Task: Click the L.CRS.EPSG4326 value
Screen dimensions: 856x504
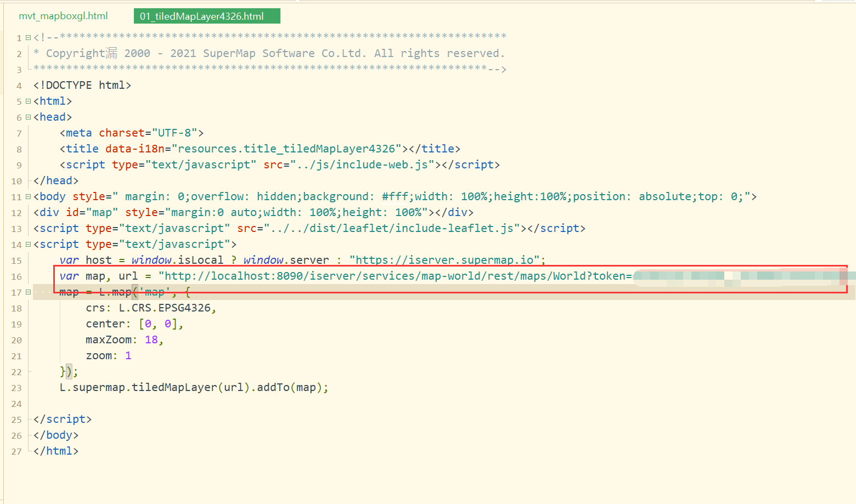Action: (164, 308)
